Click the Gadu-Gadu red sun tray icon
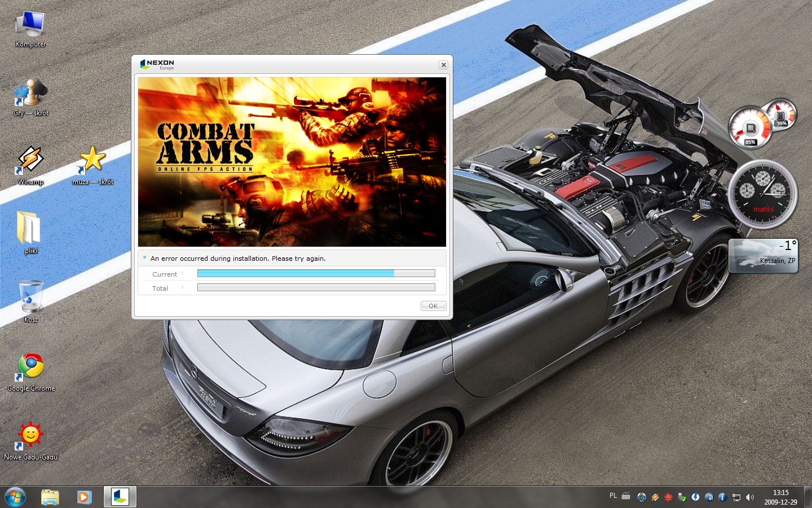Image resolution: width=812 pixels, height=508 pixels. coord(668,497)
